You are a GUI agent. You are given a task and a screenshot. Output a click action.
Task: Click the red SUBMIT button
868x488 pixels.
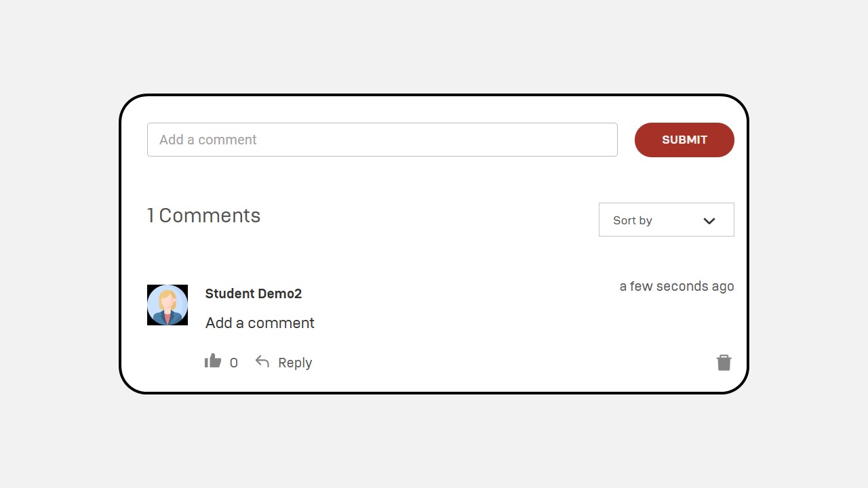pyautogui.click(x=684, y=140)
